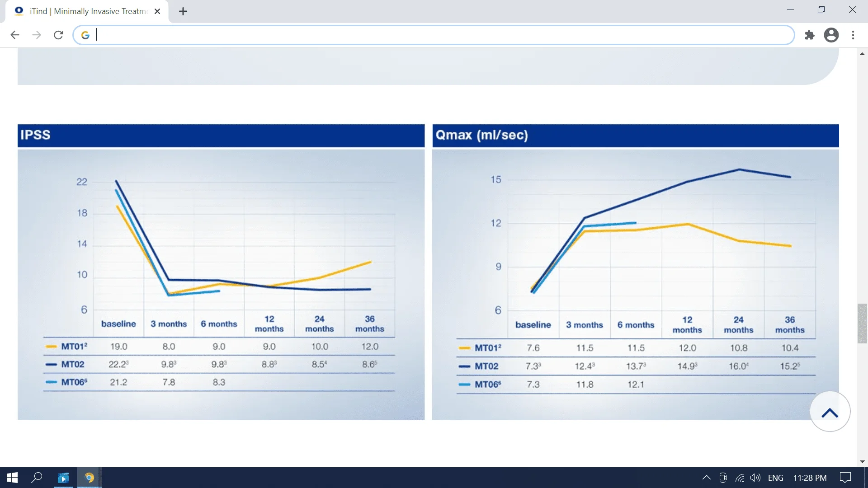Open the network Wi-Fi tray icon
The height and width of the screenshot is (488, 868).
[740, 478]
